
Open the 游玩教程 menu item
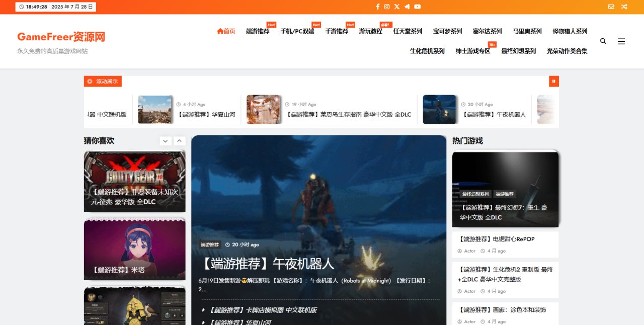pyautogui.click(x=370, y=31)
